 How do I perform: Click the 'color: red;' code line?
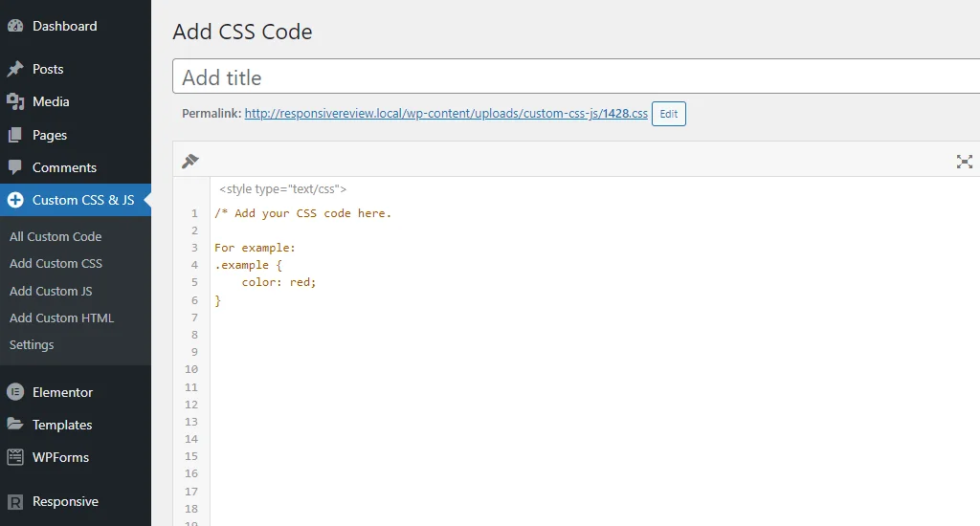pyautogui.click(x=278, y=282)
